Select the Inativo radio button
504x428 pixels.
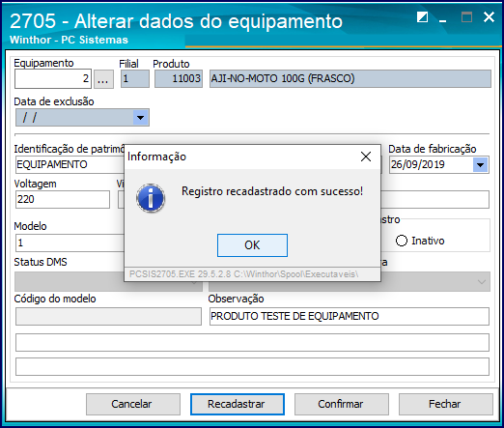tap(402, 241)
